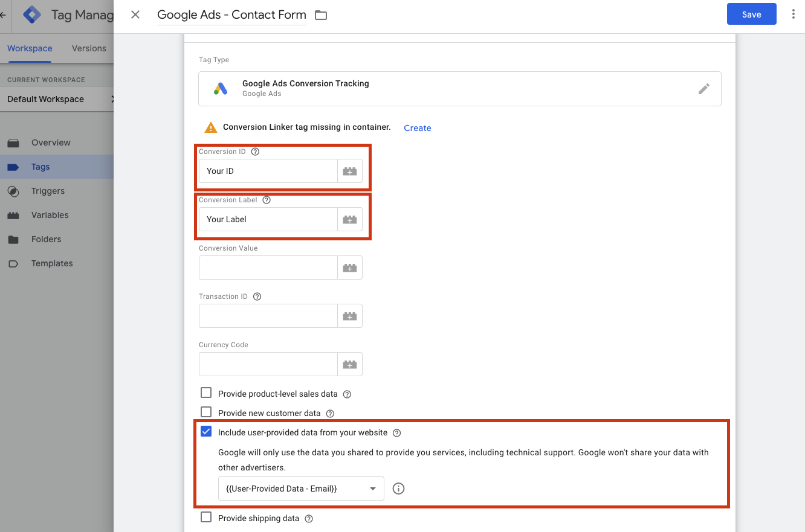The height and width of the screenshot is (532, 805).
Task: Close the tag editor with the X icon
Action: coord(135,14)
